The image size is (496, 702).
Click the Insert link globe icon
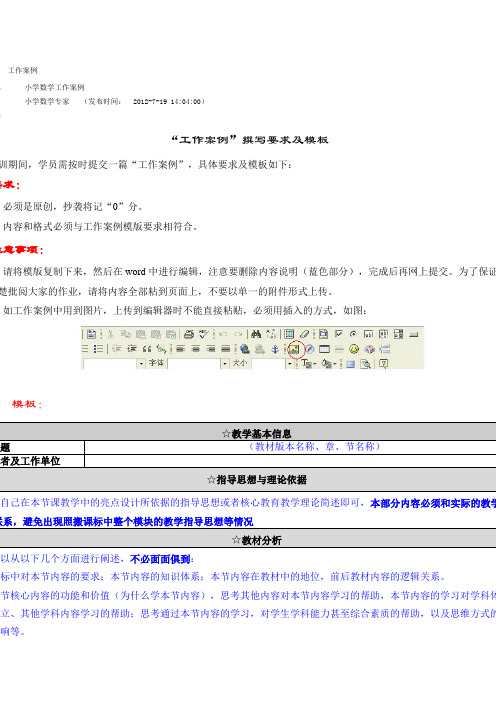point(244,349)
